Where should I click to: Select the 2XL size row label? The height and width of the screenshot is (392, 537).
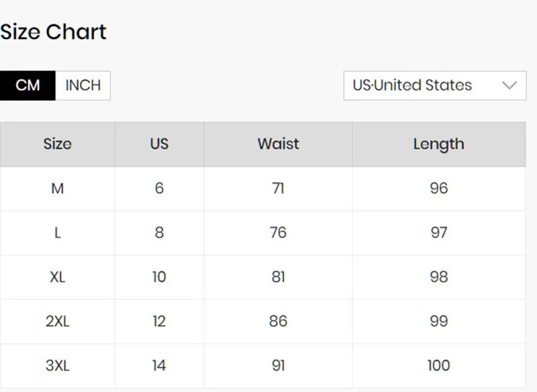pos(57,321)
